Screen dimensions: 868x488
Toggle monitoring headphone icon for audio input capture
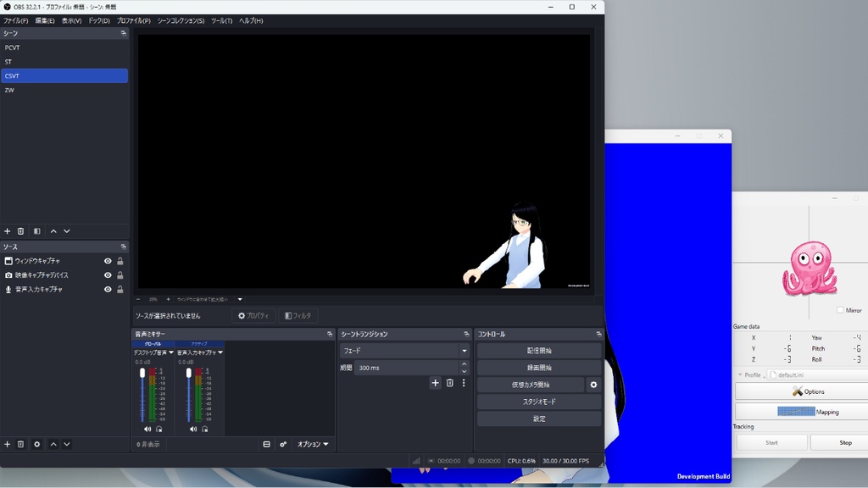205,430
